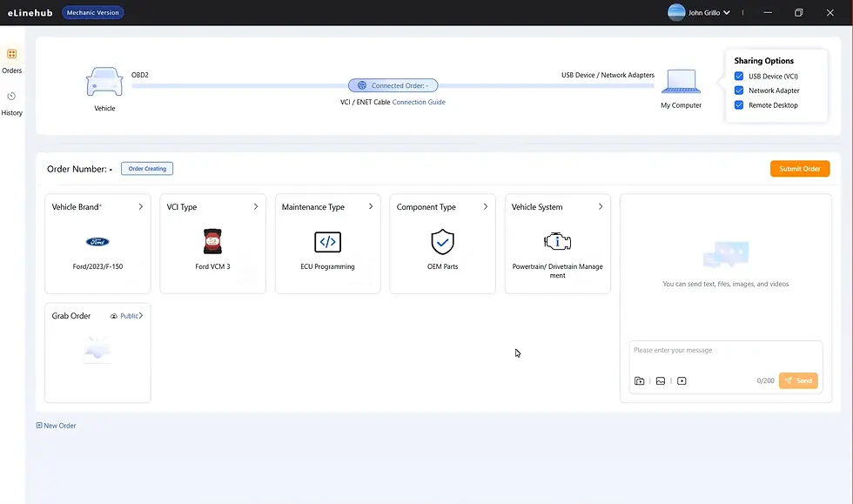Click the Vehicle car icon
853x504 pixels.
[x=104, y=82]
